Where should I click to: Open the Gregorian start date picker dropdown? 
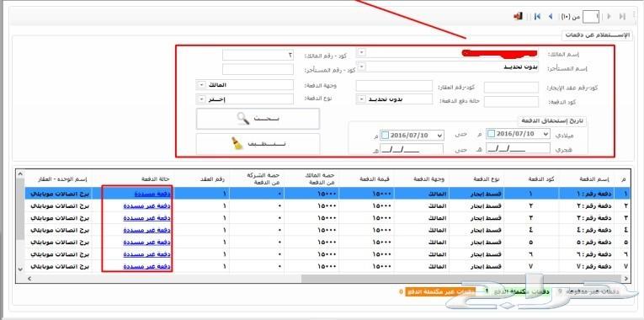coord(546,134)
